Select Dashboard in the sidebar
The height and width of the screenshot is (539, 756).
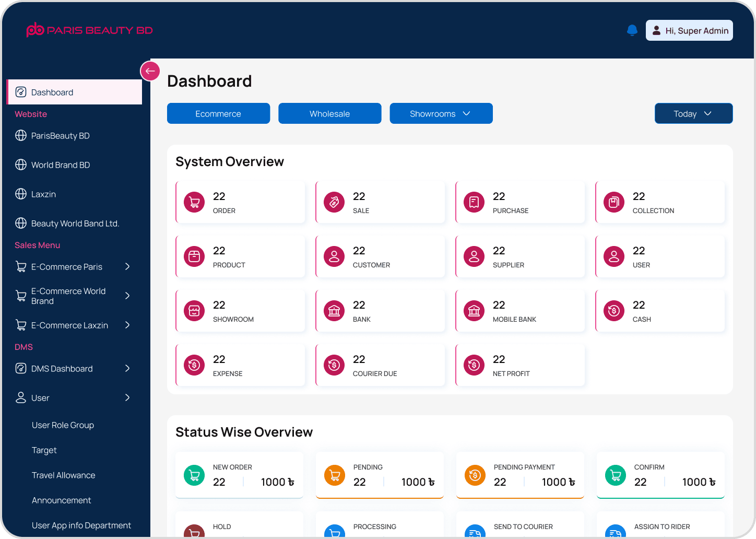(x=74, y=92)
